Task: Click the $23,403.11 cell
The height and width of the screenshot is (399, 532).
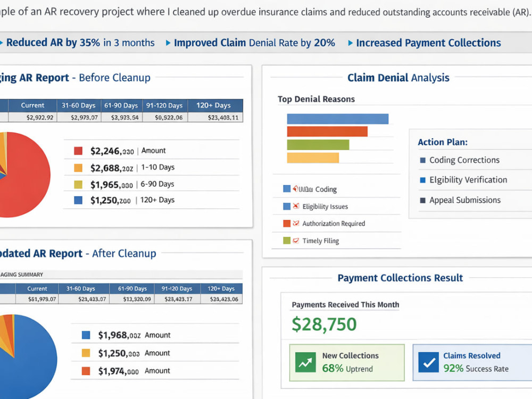Action: point(216,118)
